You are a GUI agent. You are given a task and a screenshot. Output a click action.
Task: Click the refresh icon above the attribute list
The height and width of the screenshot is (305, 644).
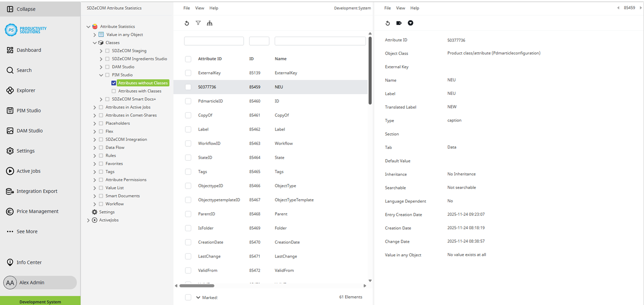(187, 23)
